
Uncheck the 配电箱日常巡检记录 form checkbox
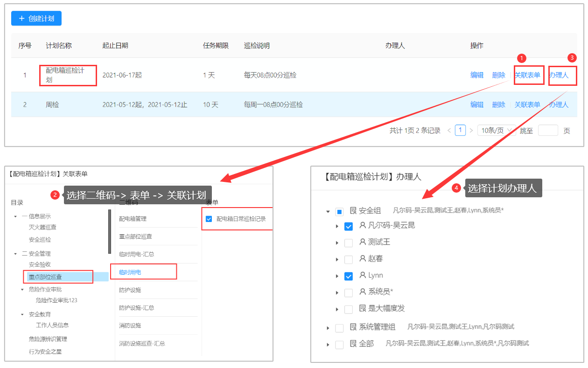pos(209,218)
